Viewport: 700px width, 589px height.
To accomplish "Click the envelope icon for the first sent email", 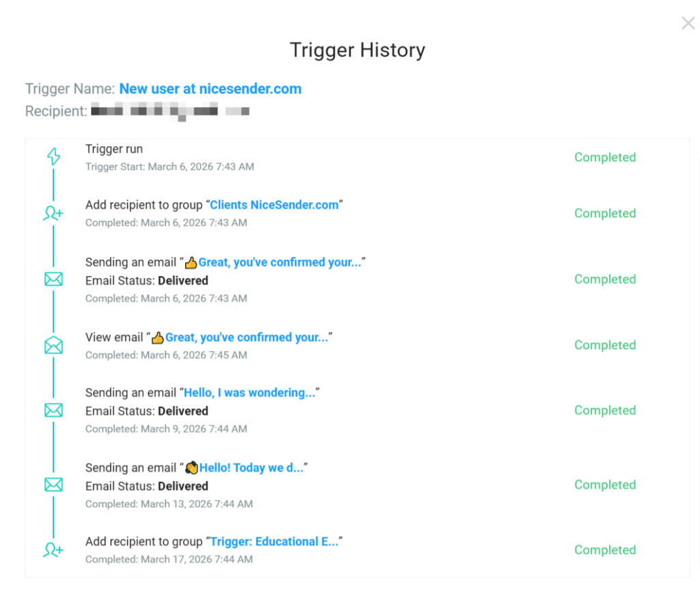I will pyautogui.click(x=53, y=279).
